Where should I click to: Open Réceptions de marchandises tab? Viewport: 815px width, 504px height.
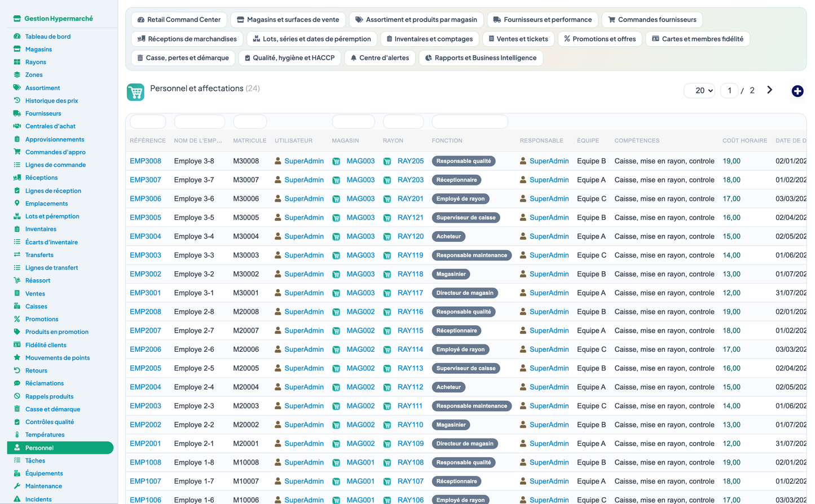click(187, 39)
